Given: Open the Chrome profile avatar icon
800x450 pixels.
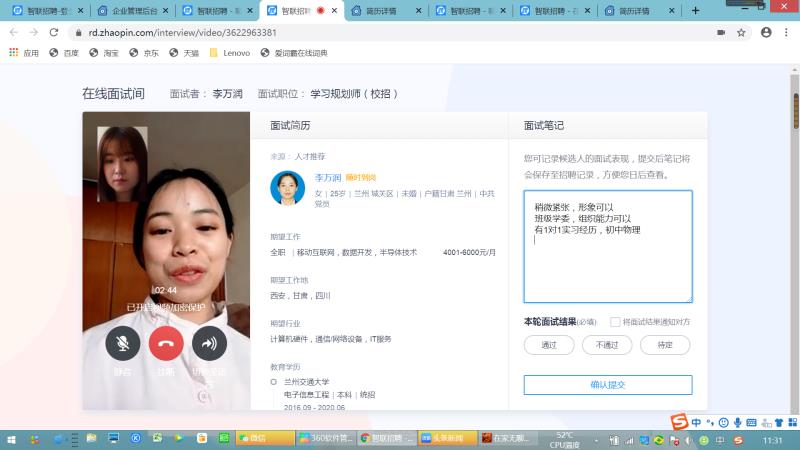Looking at the screenshot, I should click(765, 32).
